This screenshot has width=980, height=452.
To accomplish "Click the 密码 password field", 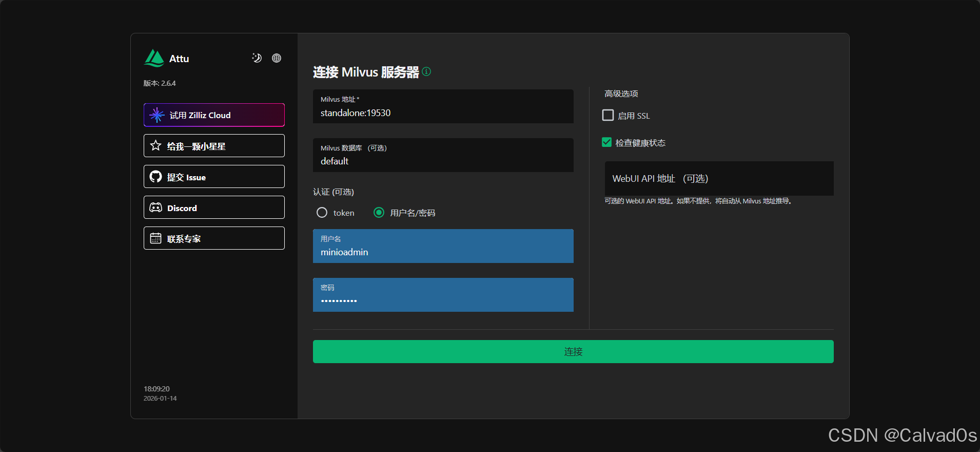I will (x=443, y=295).
